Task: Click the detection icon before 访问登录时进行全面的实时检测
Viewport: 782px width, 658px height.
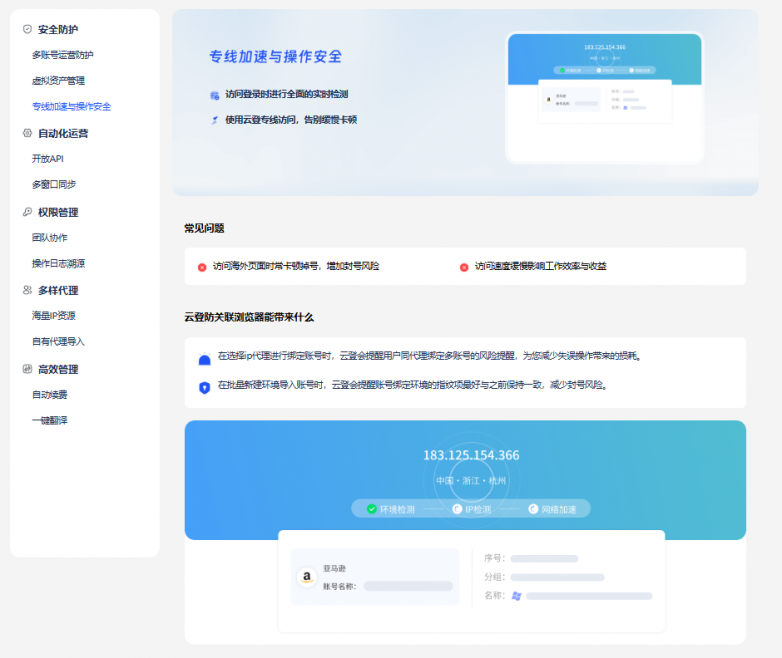Action: click(214, 95)
